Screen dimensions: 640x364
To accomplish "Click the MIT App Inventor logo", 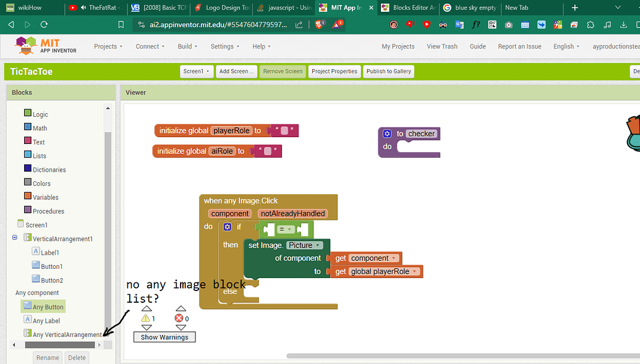I will 46,46.
